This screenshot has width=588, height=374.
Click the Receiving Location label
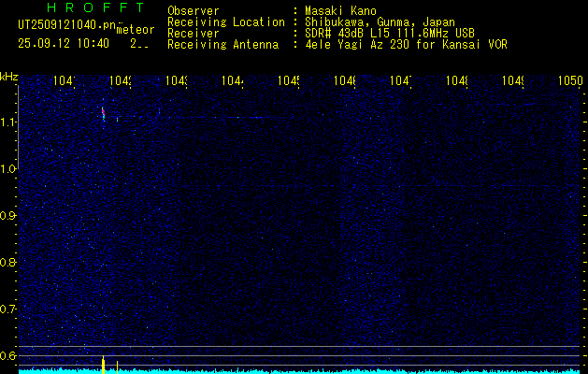(x=226, y=22)
